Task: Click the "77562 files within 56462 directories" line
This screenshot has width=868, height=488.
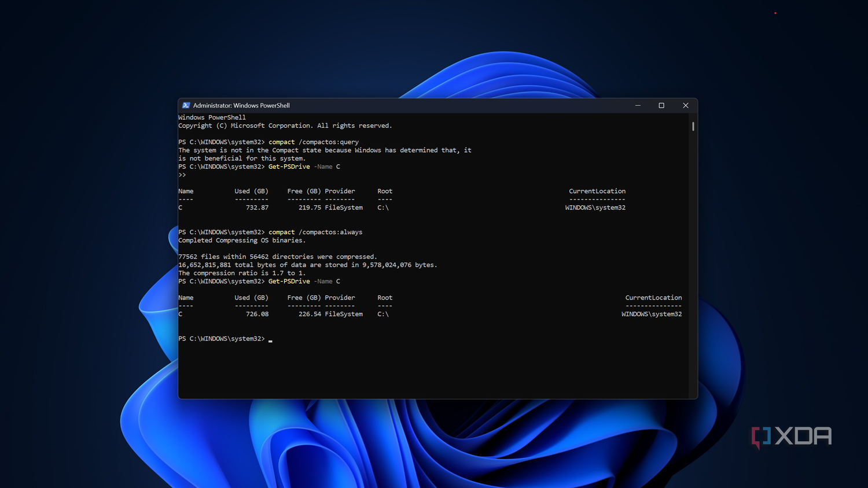Action: pos(278,257)
